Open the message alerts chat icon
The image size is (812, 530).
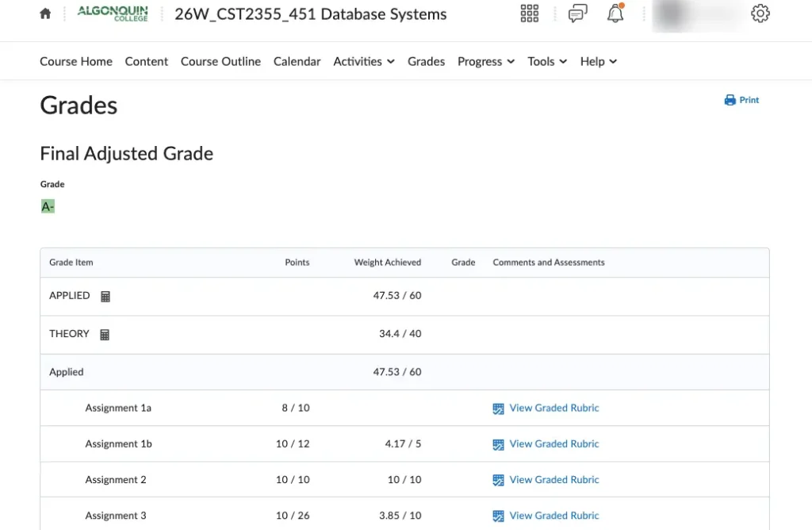[x=577, y=13]
